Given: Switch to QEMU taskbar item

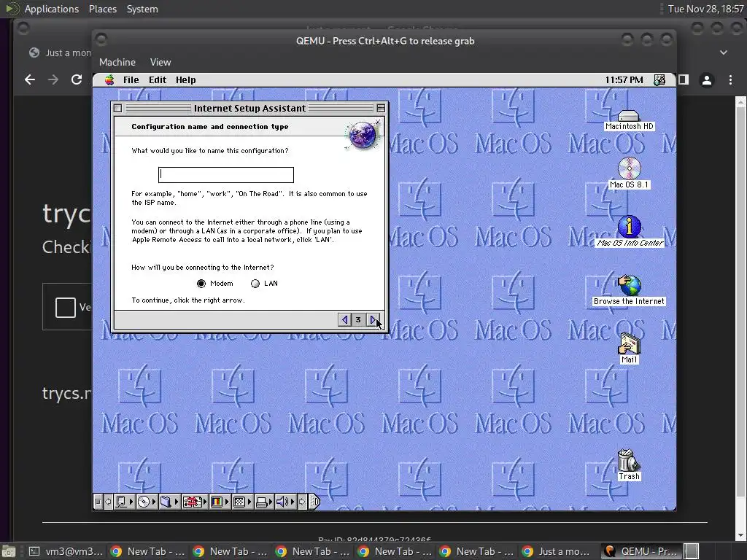Looking at the screenshot, I should point(640,551).
